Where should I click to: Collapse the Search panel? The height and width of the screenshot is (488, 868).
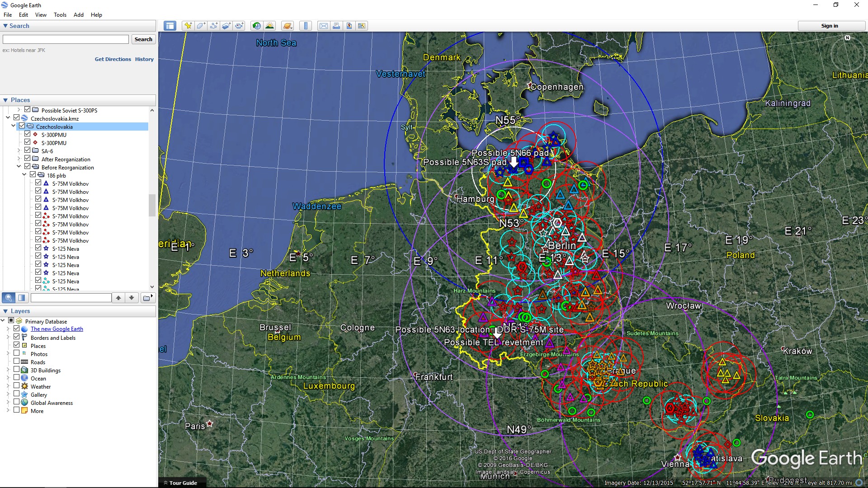point(5,26)
